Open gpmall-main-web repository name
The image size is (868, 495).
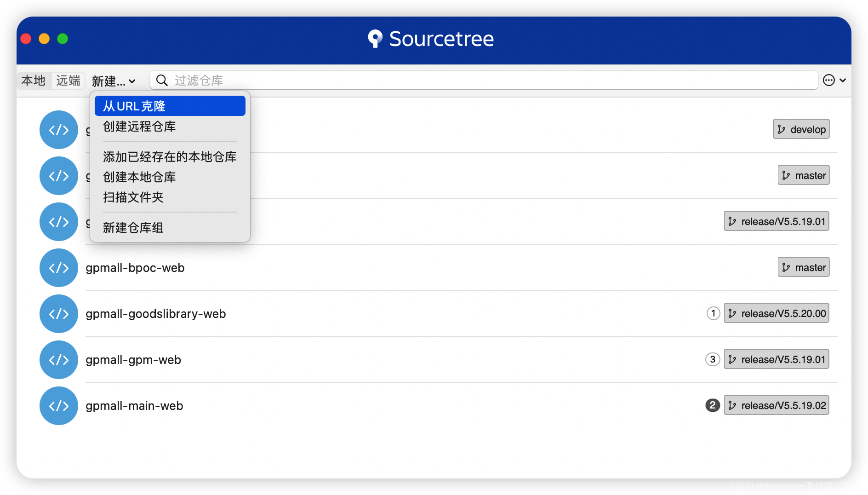[x=134, y=406]
